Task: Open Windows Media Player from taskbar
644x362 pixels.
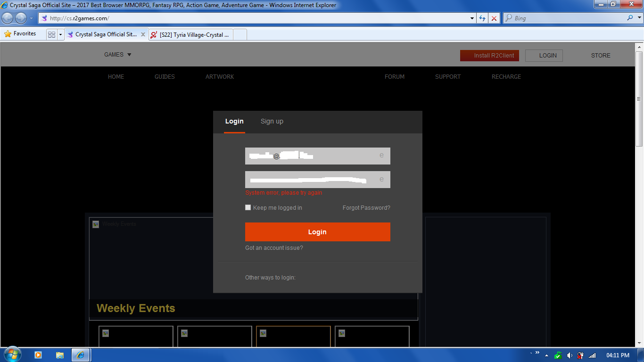Action: [x=38, y=355]
